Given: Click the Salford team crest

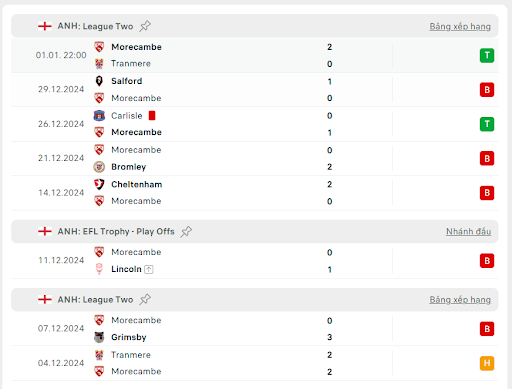Looking at the screenshot, I should point(99,81).
